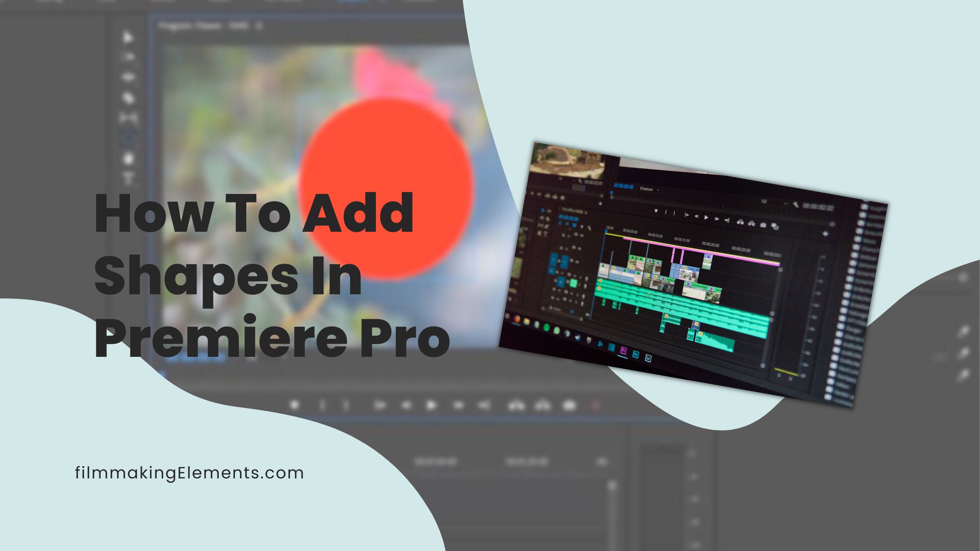Click Export Frame camera icon in inset photo

click(763, 225)
